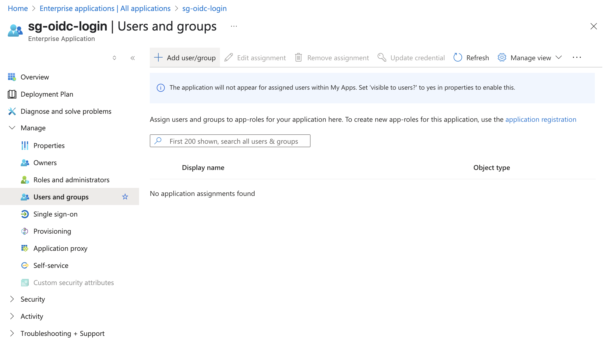Image resolution: width=605 pixels, height=364 pixels.
Task: Collapse the left navigation pane
Action: click(132, 58)
